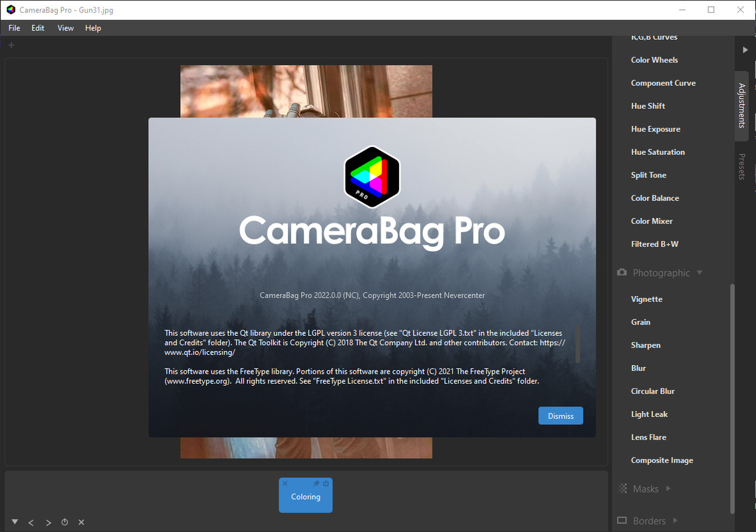This screenshot has width=756, height=532.
Task: Collapse the side panel with arrow icon
Action: pyautogui.click(x=745, y=50)
